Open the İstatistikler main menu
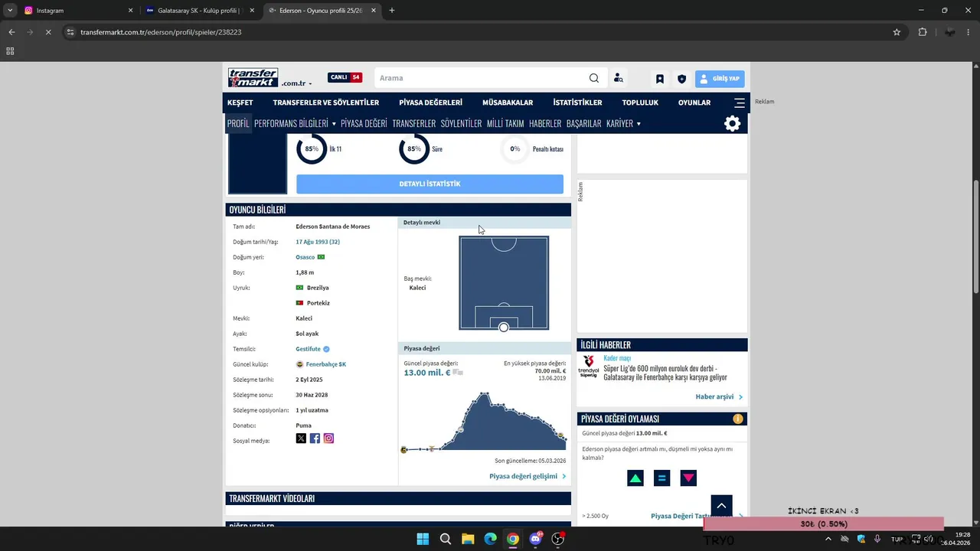Image resolution: width=980 pixels, height=551 pixels. (x=577, y=103)
